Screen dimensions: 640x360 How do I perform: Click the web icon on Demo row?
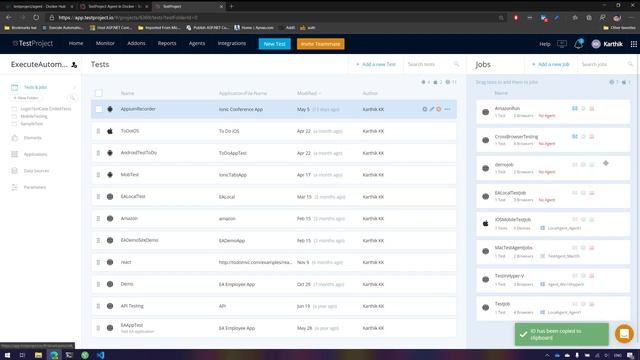tap(110, 284)
